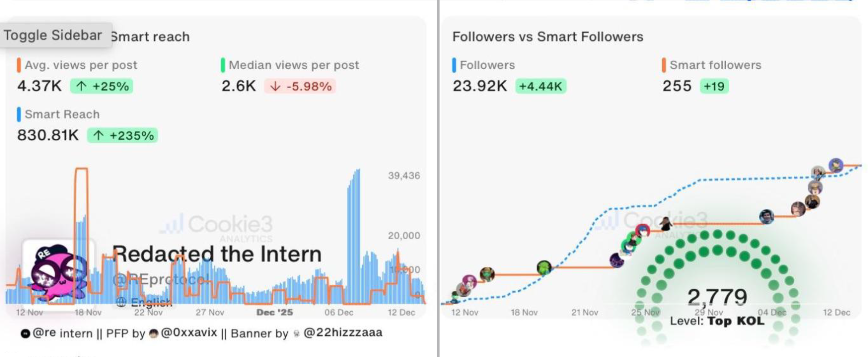Click the @re intern avatar icon
Viewport: 868px width, 357px height.
[x=26, y=333]
